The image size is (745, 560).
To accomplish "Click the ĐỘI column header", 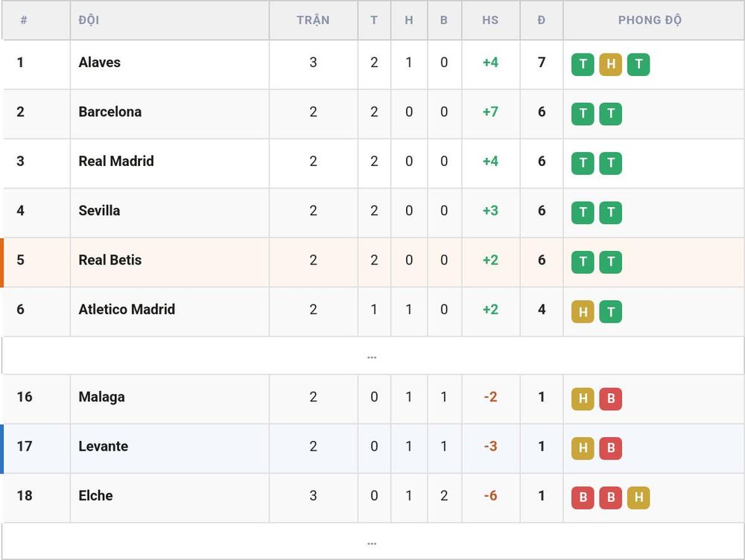I will click(89, 20).
